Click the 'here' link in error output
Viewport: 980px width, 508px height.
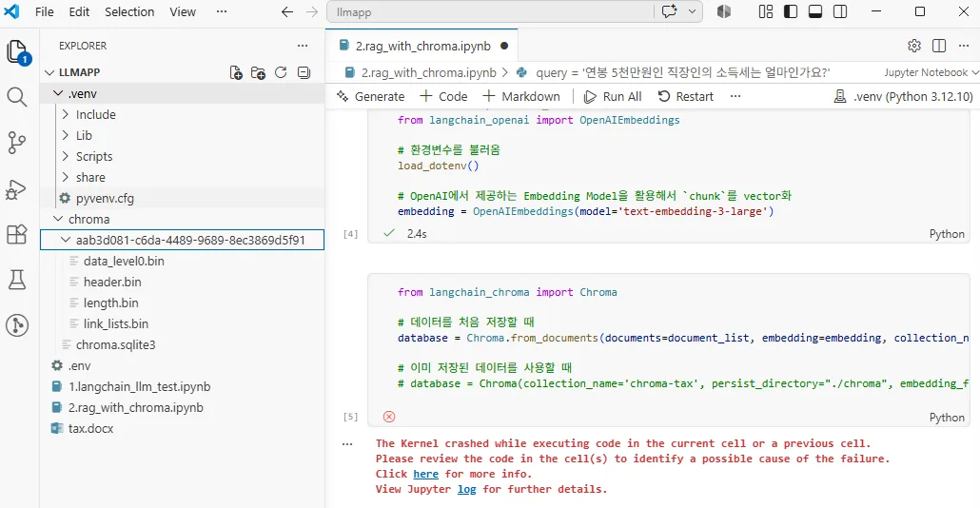click(425, 475)
